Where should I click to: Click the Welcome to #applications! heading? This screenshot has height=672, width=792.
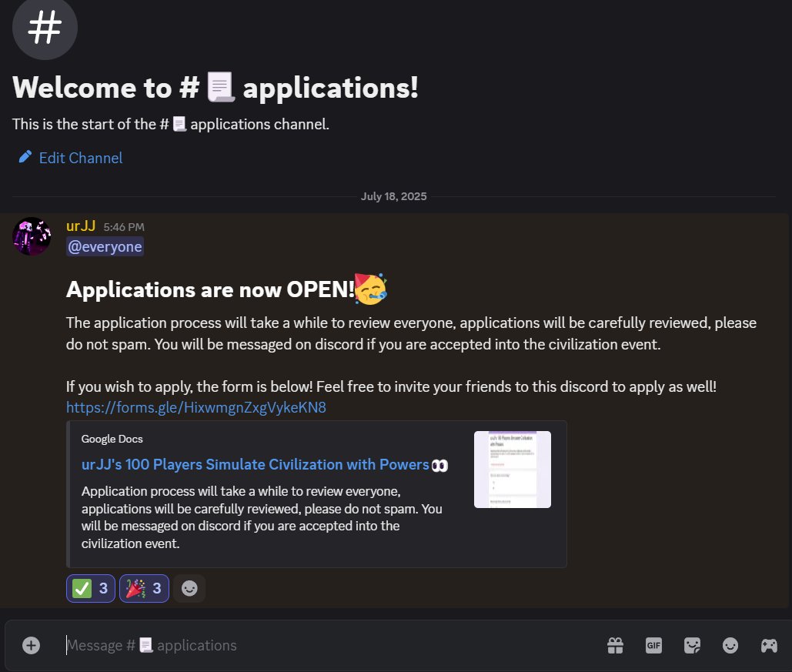(216, 88)
